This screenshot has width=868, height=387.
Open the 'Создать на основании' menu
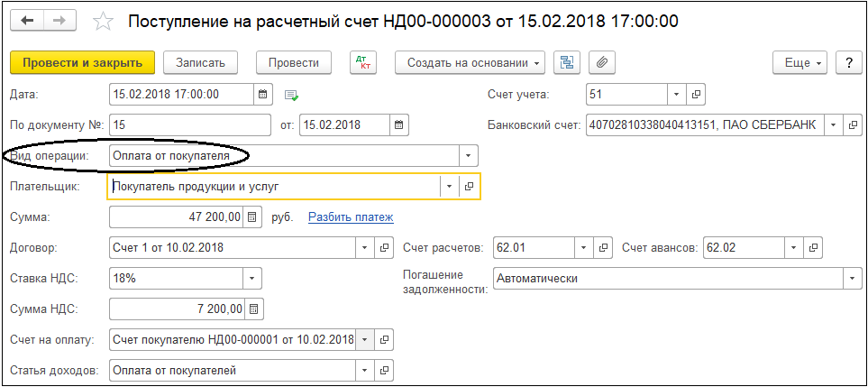470,62
